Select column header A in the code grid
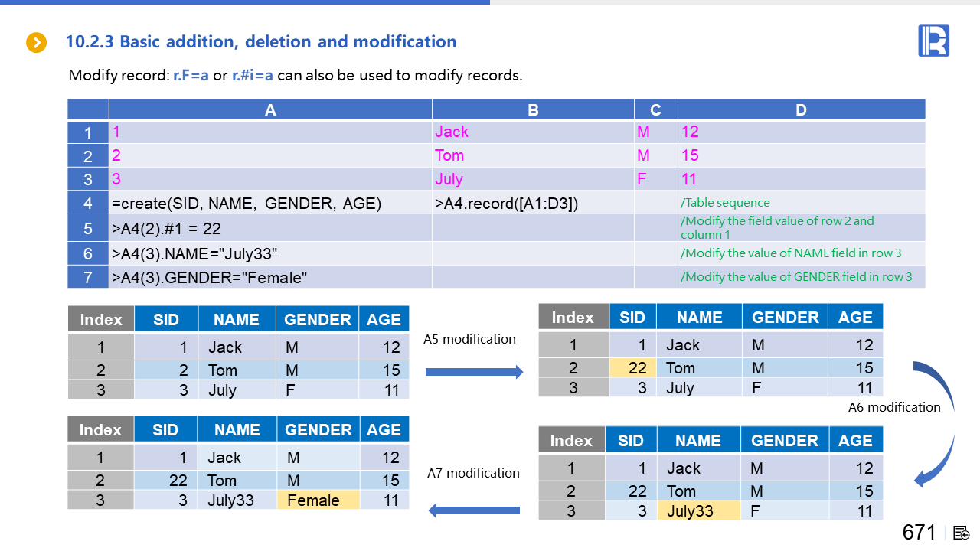The height and width of the screenshot is (551, 980). [x=270, y=109]
